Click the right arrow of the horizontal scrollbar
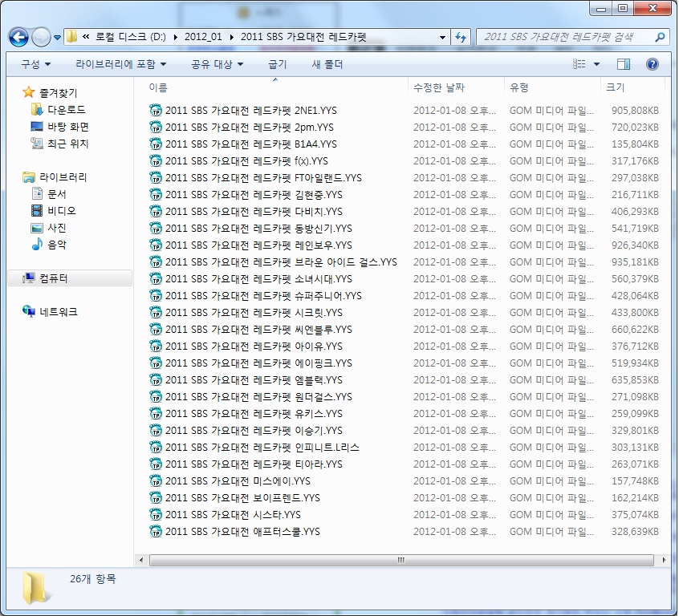The width and height of the screenshot is (679, 616). point(664,560)
